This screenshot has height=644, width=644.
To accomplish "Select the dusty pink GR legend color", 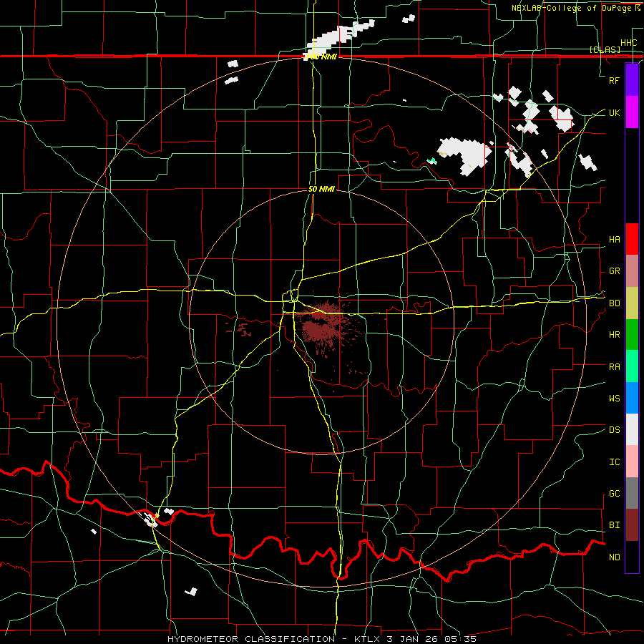I will point(632,271).
